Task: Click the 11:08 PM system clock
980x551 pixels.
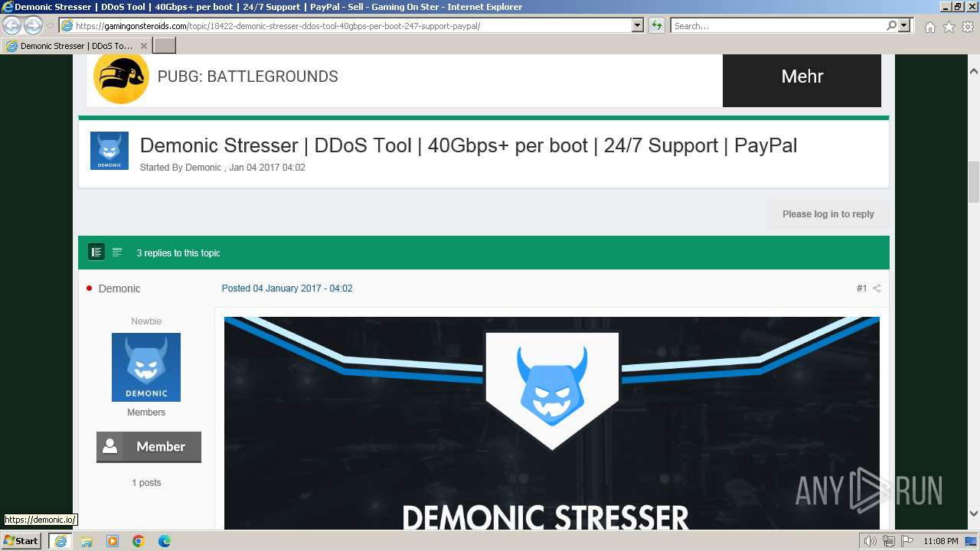Action: 941,542
